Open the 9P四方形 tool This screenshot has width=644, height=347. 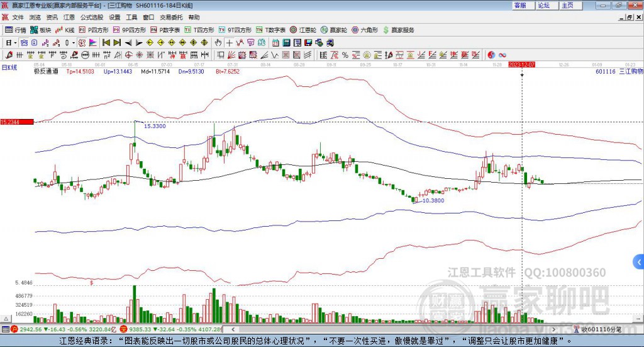pyautogui.click(x=130, y=30)
